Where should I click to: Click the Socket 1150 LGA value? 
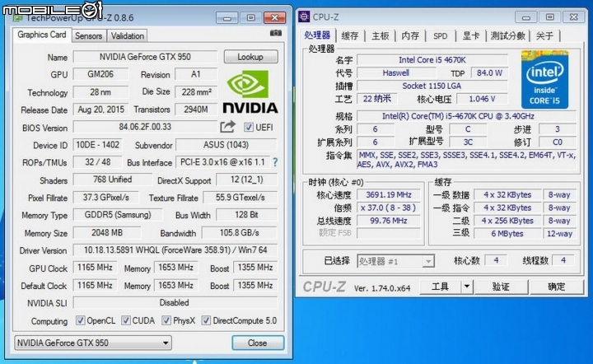coord(432,86)
